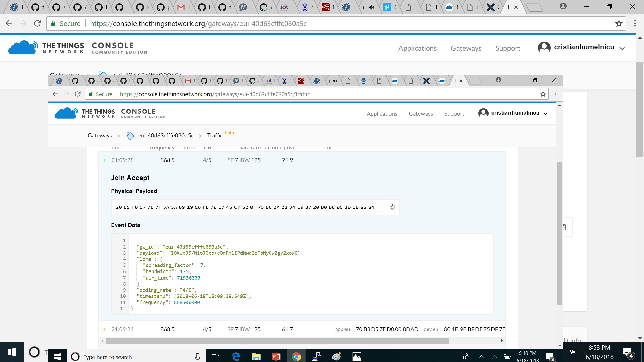Open the Support link in top header
This screenshot has width=644, height=362.
tap(507, 48)
